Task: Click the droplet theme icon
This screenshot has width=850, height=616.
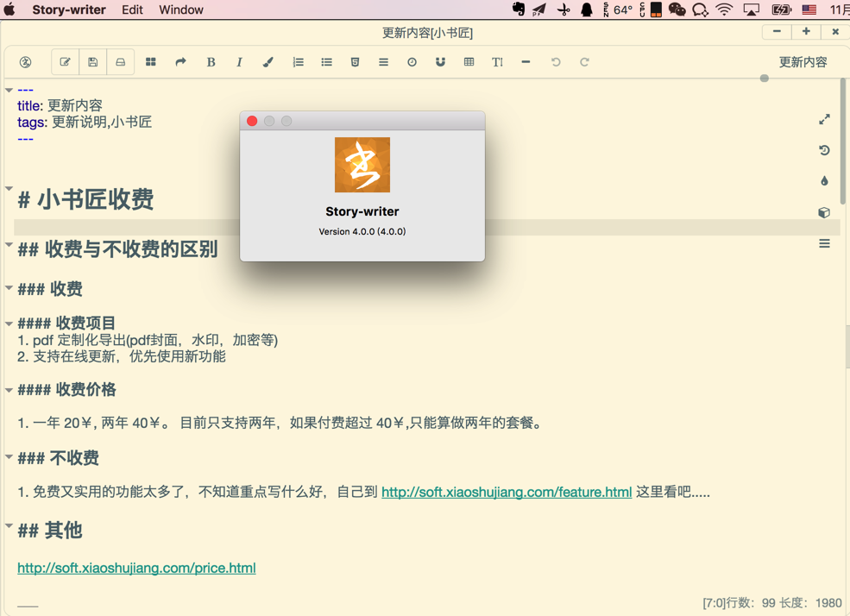Action: (x=824, y=181)
